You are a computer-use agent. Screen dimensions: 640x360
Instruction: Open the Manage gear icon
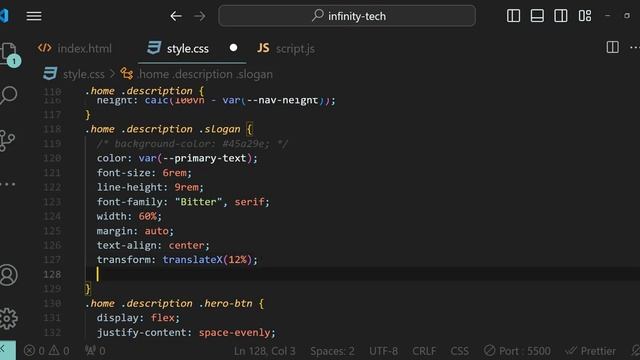point(9,318)
